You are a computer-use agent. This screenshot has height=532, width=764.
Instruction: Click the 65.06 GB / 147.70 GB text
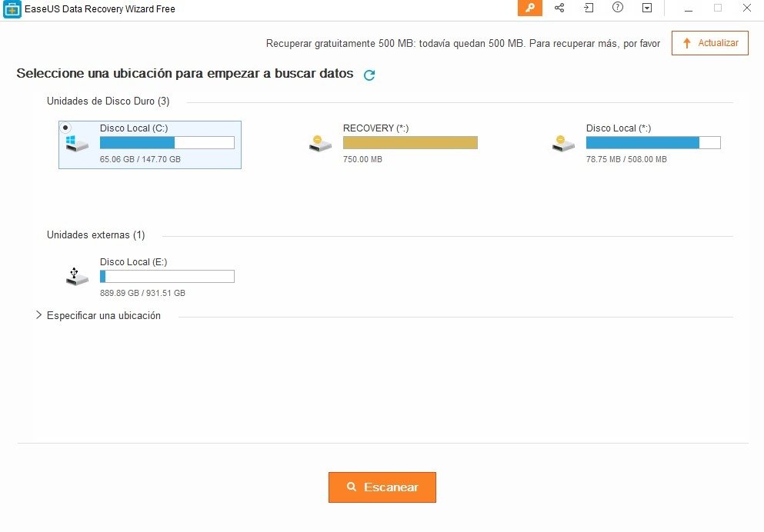pos(140,159)
